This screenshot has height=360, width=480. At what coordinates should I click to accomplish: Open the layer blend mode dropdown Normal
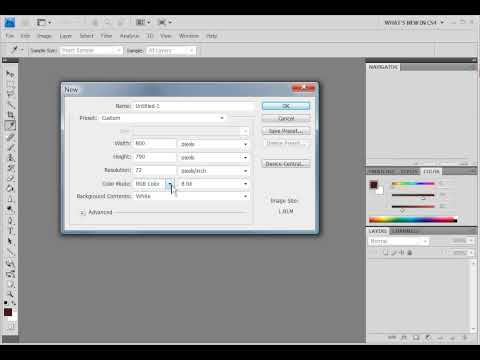point(399,241)
